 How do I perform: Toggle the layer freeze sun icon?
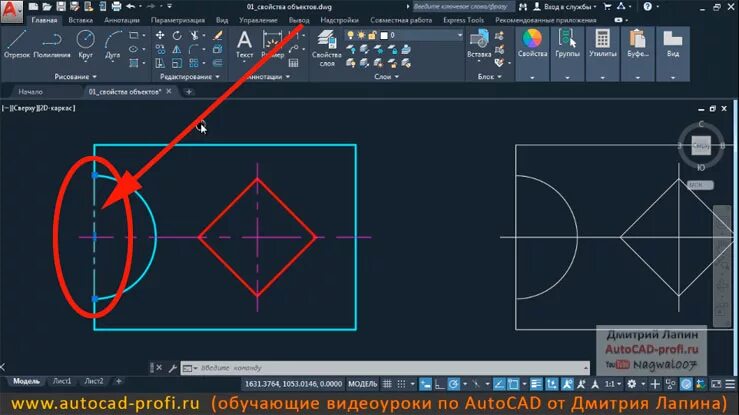click(x=361, y=35)
